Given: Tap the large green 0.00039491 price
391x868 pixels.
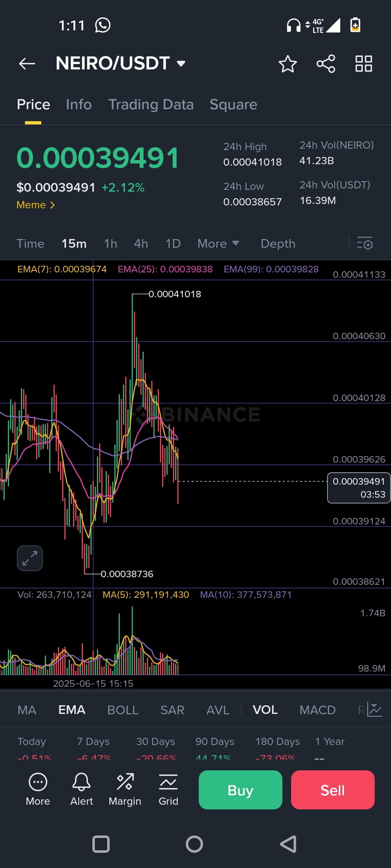Looking at the screenshot, I should [98, 158].
